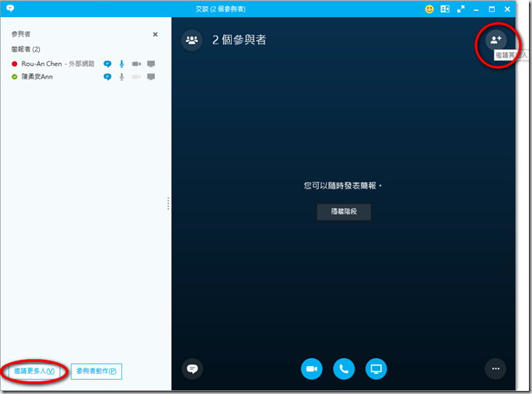Start video with the camera button
The width and height of the screenshot is (532, 394).
tap(312, 368)
